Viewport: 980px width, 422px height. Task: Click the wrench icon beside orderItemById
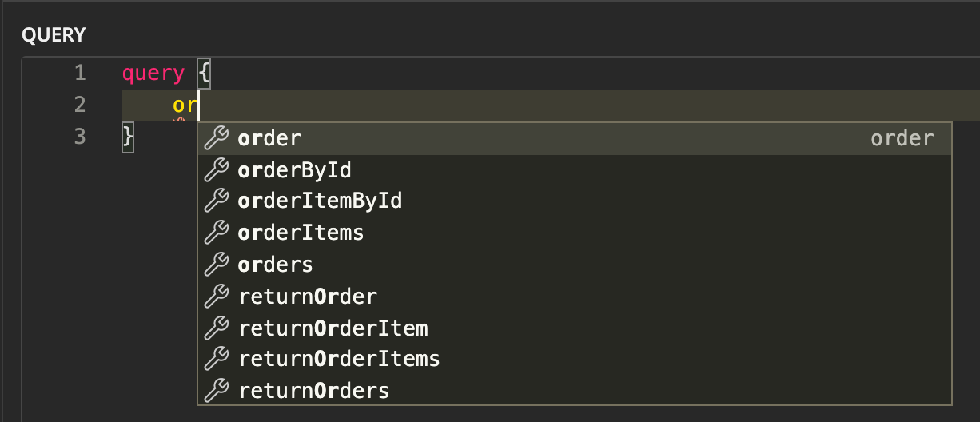coord(217,201)
